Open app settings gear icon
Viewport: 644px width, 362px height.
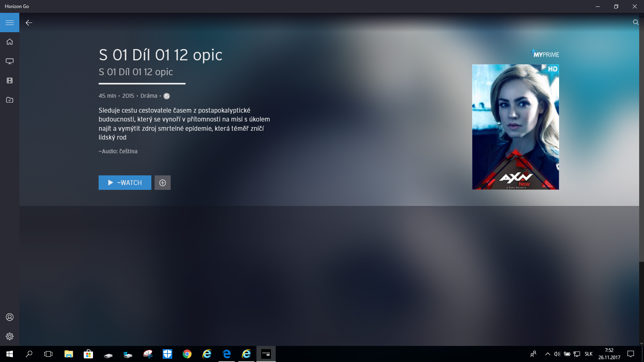[10, 336]
